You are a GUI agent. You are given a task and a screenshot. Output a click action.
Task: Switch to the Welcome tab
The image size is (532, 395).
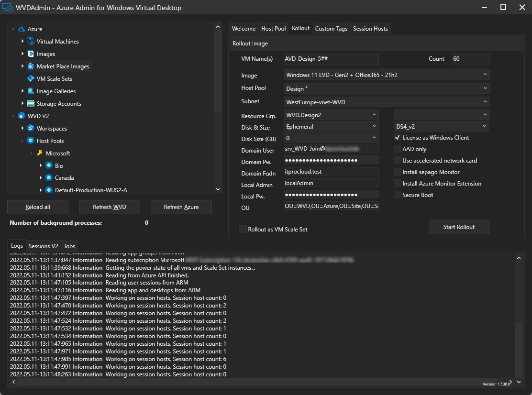pyautogui.click(x=244, y=29)
